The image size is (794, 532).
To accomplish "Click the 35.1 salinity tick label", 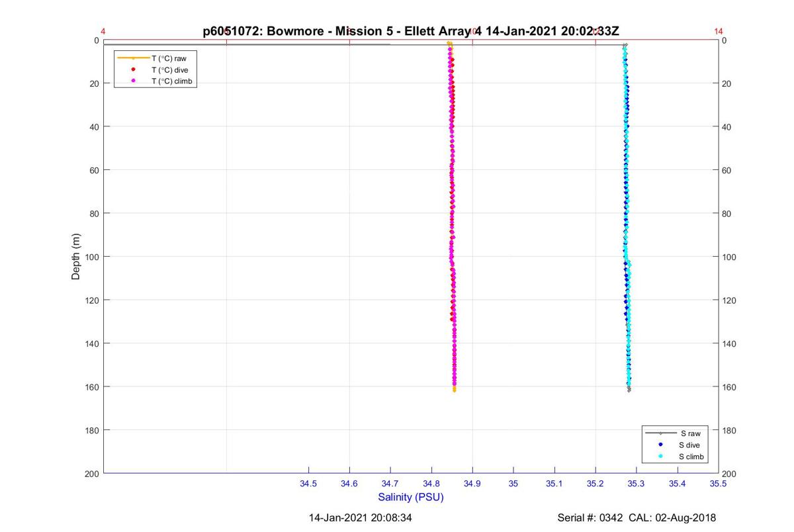I will tap(554, 484).
